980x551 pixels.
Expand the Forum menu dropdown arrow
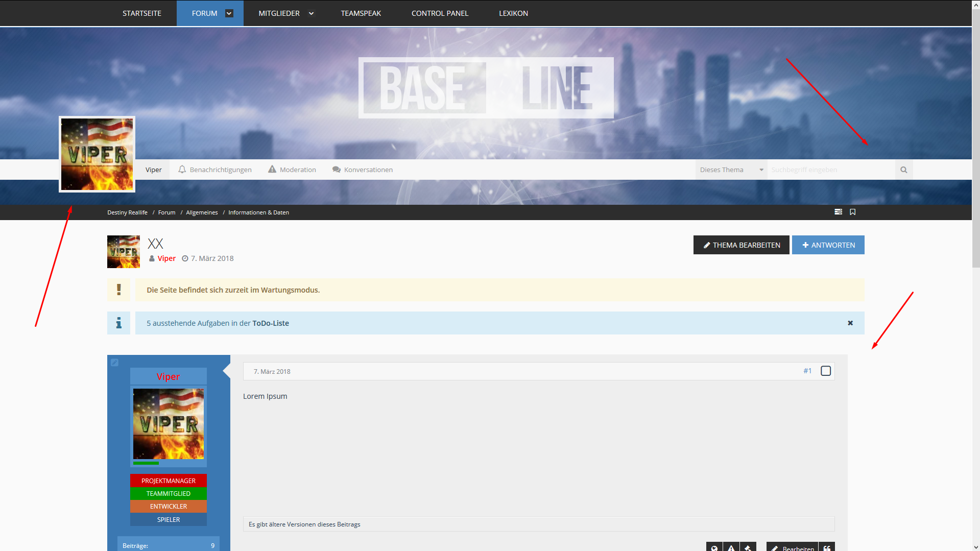coord(229,13)
